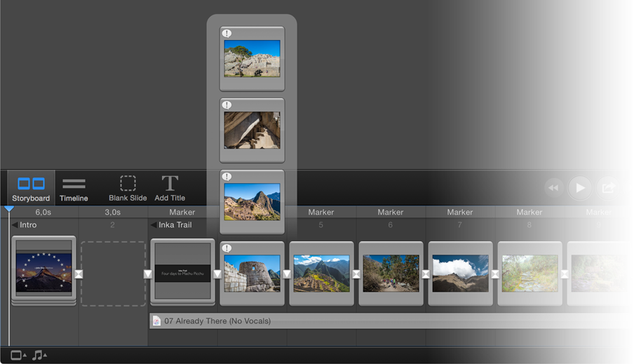This screenshot has height=364, width=634.
Task: Click the Marker label above Inka Trail
Action: (182, 212)
